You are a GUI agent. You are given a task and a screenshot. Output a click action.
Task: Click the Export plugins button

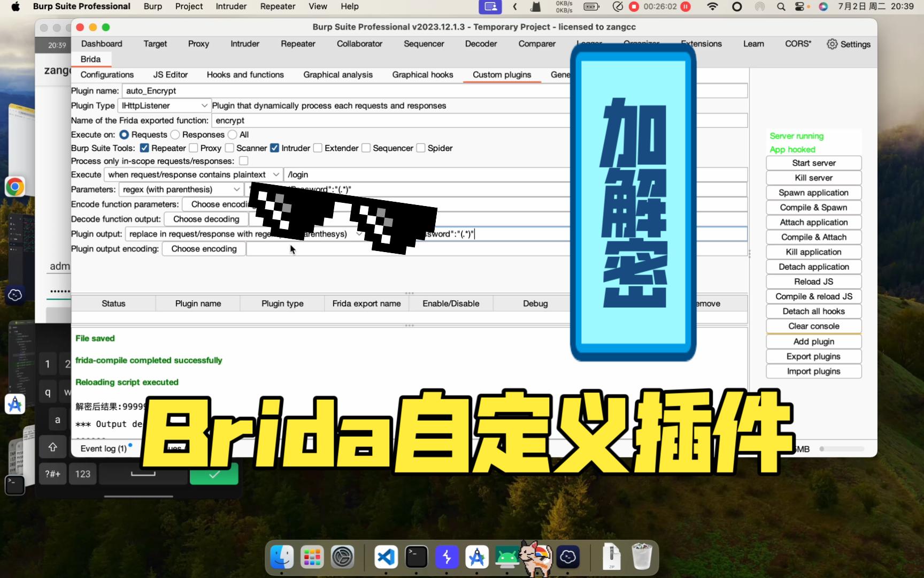(814, 357)
